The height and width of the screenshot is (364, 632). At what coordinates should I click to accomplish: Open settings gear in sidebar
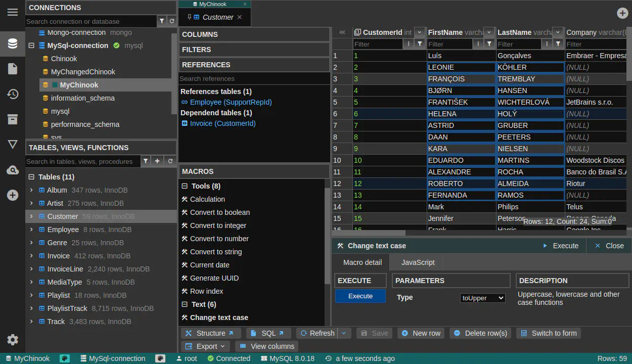(13, 340)
